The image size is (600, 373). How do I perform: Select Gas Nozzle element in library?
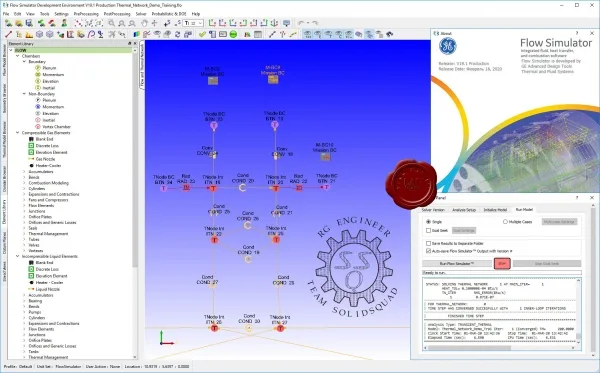(x=45, y=159)
